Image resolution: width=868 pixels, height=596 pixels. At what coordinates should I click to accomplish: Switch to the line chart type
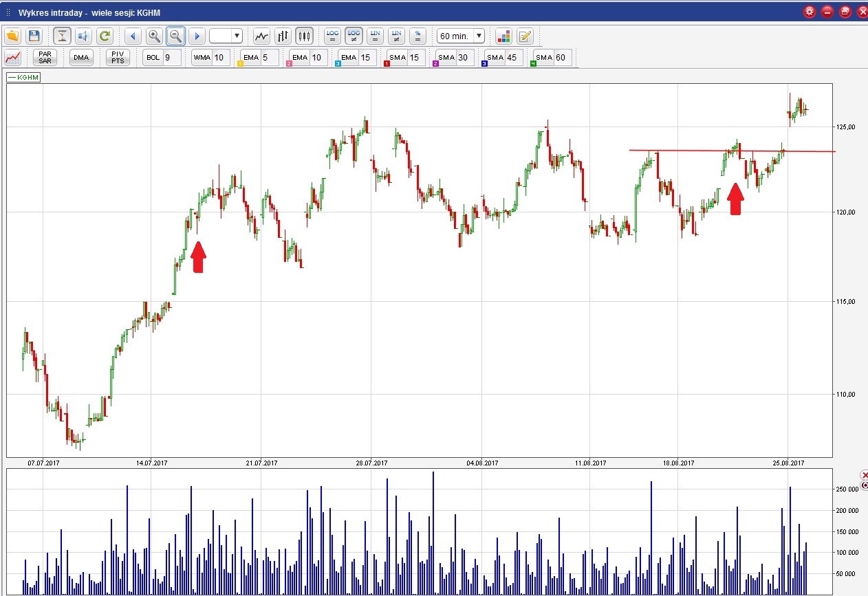[x=261, y=36]
